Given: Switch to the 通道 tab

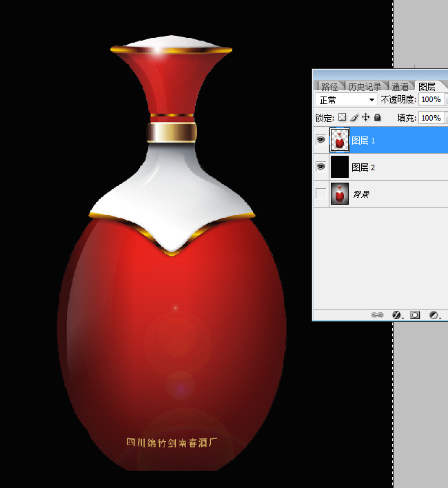Looking at the screenshot, I should (400, 86).
